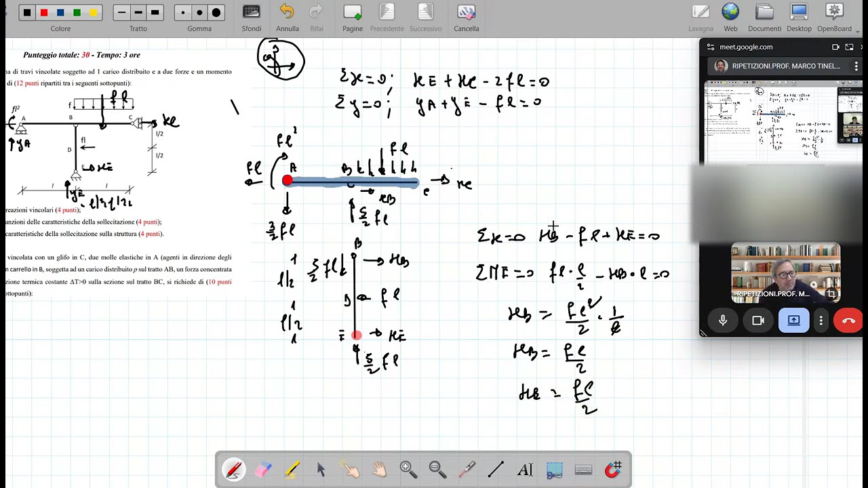Click the Cancella clear button
The width and height of the screenshot is (868, 488).
(x=467, y=17)
